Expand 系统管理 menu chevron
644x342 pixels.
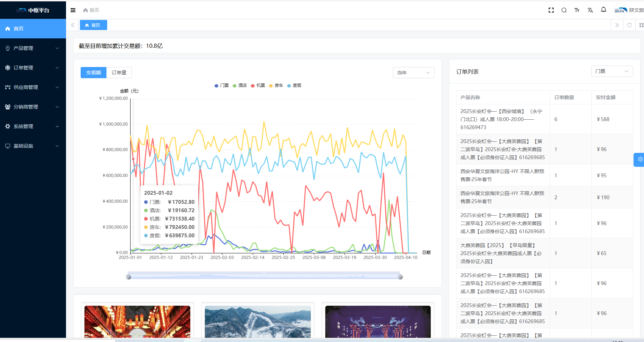[57, 126]
